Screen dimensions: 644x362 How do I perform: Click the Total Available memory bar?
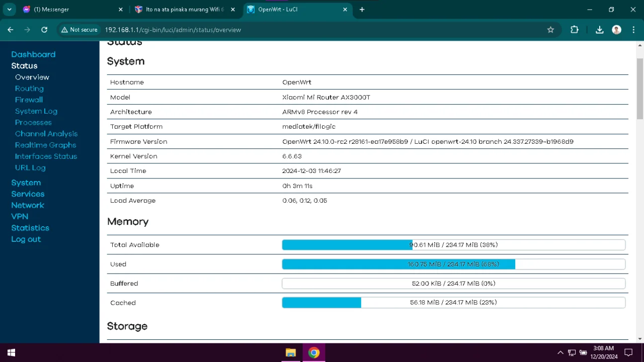453,245
